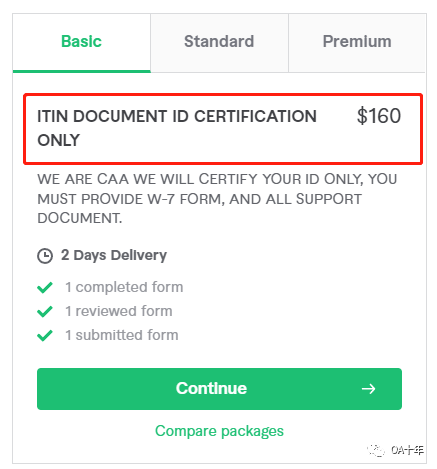Click the ITIN Document ID Certification title
Screen dimensions: 437x469
[177, 128]
